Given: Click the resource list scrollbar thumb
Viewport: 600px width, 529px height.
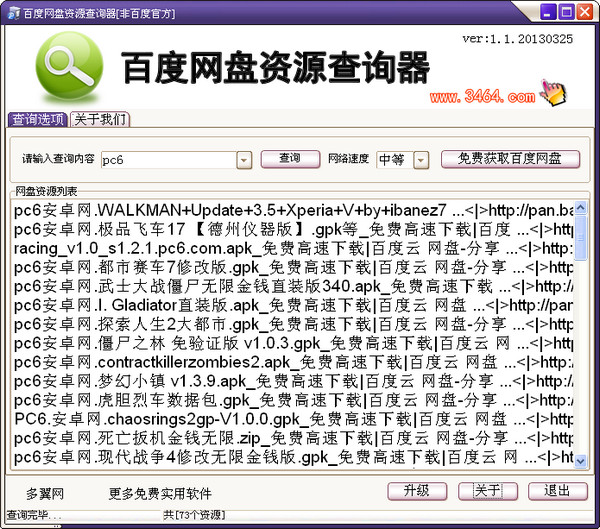Looking at the screenshot, I should tap(580, 237).
